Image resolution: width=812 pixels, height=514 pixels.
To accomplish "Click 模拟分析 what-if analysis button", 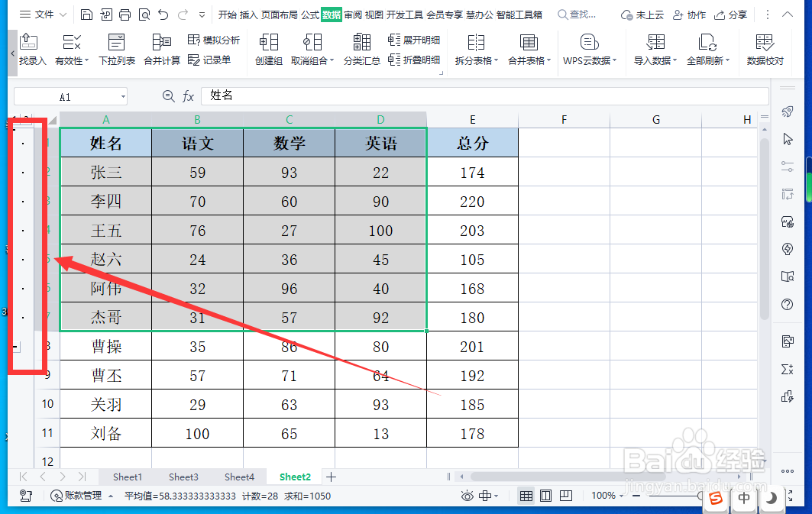I will click(213, 40).
